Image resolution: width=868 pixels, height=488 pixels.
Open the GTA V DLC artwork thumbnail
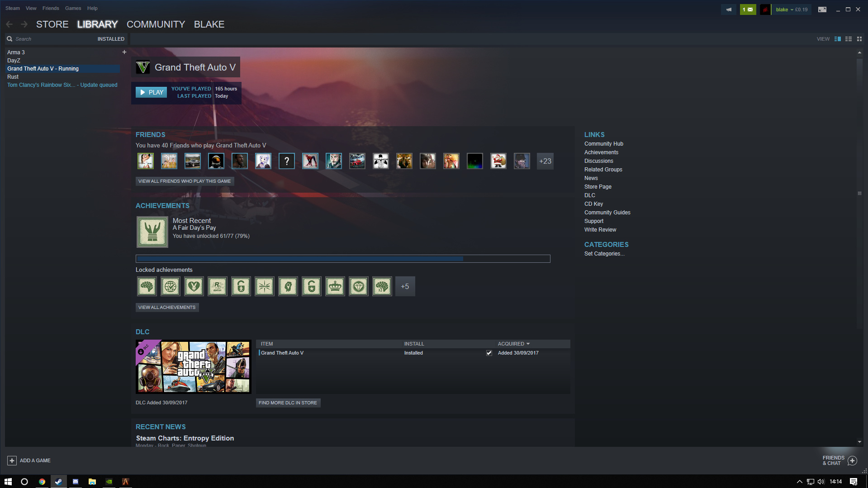[x=194, y=367]
